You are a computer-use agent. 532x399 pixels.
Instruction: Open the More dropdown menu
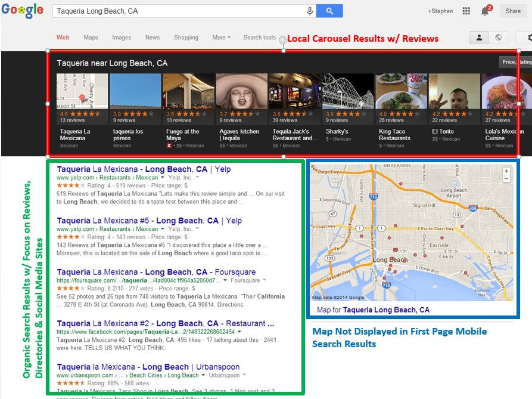click(221, 38)
